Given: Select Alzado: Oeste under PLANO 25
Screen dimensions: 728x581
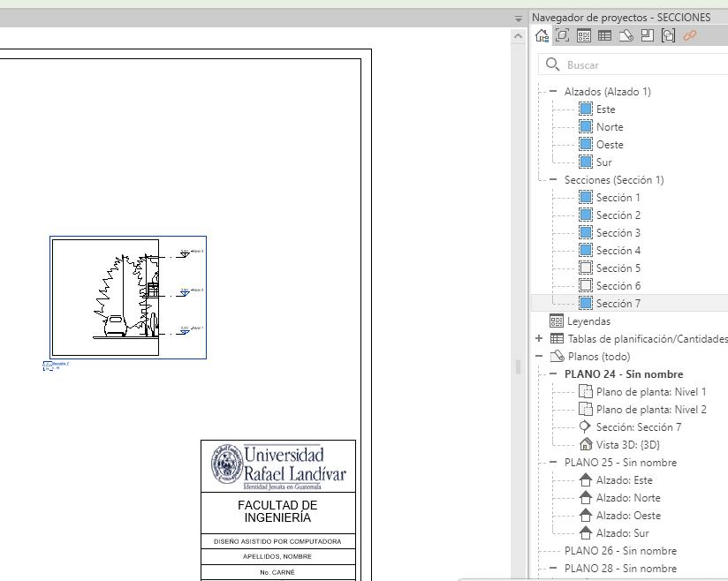Looking at the screenshot, I should click(628, 515).
